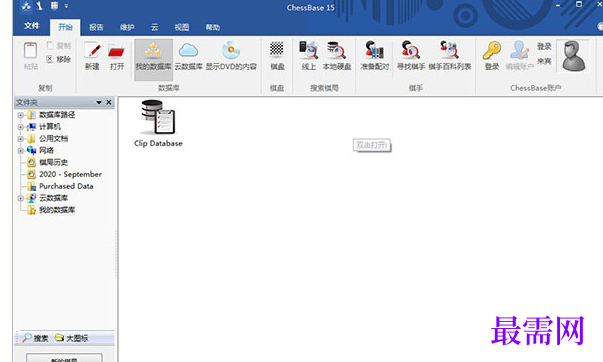Expand the 网络 tree node
This screenshot has width=603, height=362.
click(x=20, y=151)
